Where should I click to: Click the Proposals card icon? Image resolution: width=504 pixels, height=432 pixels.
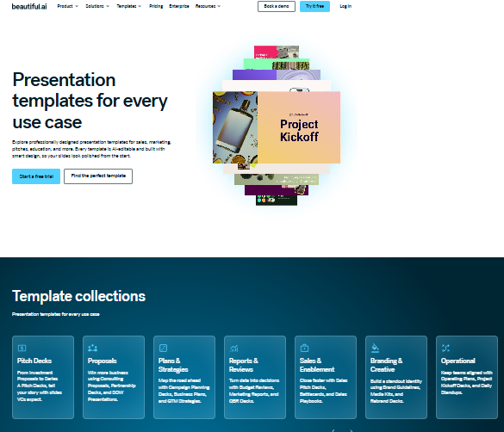tap(92, 348)
